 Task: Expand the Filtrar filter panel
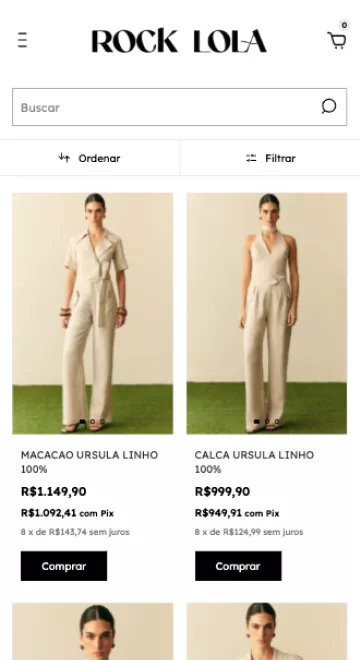coord(270,158)
